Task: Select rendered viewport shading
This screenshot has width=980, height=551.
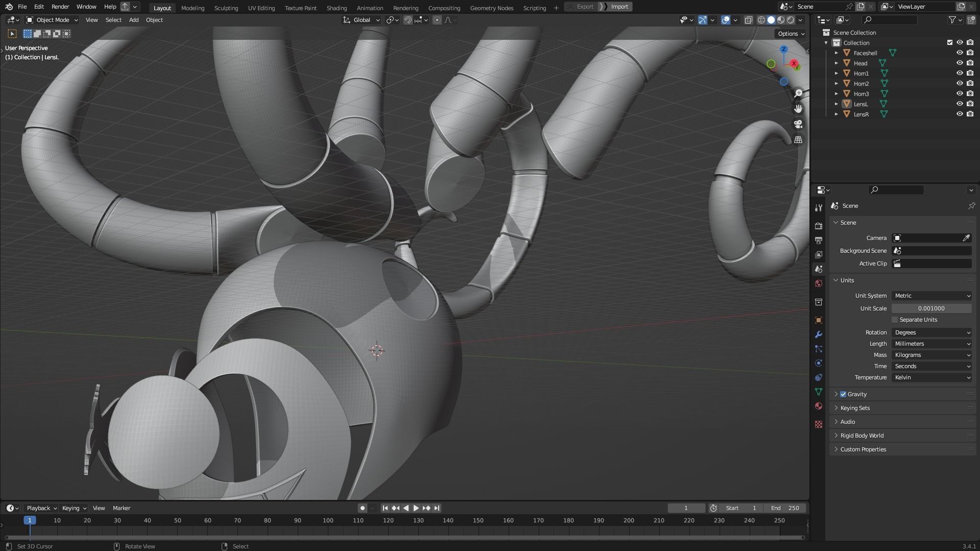Action: point(791,20)
